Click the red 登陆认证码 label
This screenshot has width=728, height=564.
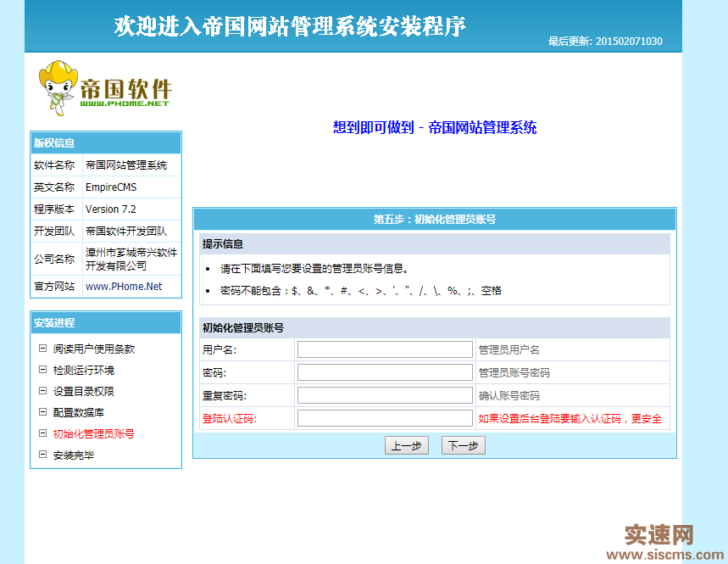[x=230, y=419]
